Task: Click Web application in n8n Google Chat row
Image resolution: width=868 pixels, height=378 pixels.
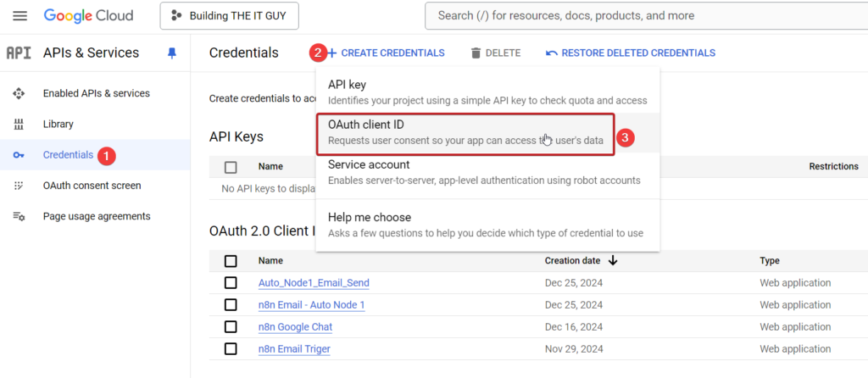Action: pos(795,327)
